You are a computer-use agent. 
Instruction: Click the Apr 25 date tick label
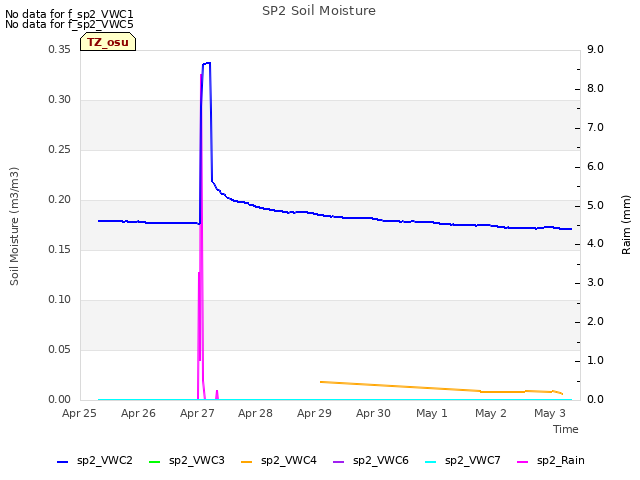pos(79,413)
